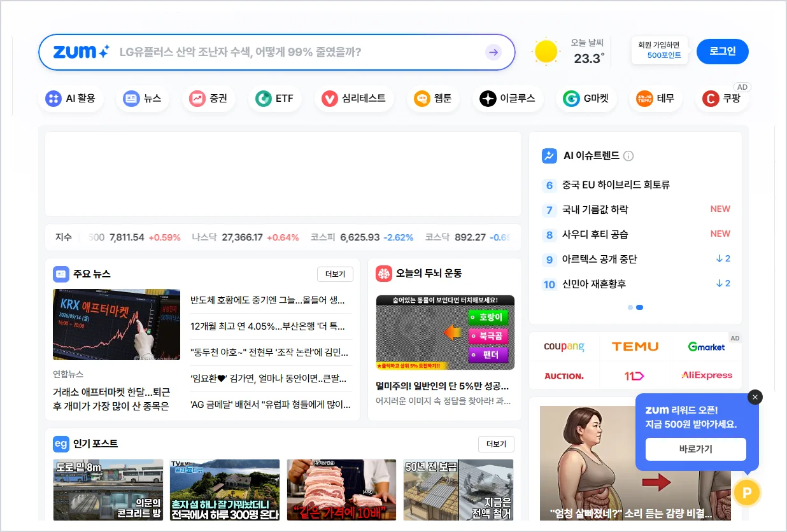Screen dimensions: 787x532
Task: Open 멀미주의! 일반인의 단 5% link
Action: (x=443, y=386)
